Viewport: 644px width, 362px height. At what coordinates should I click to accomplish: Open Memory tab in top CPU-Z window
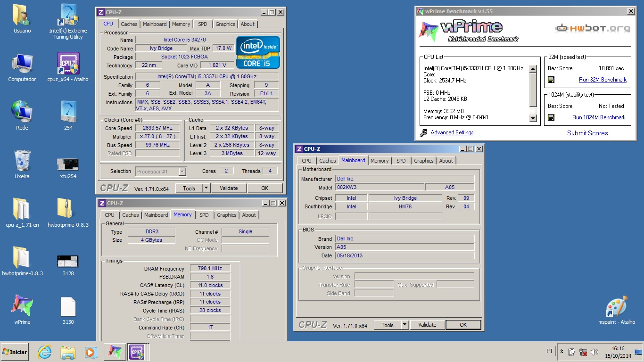(x=181, y=24)
